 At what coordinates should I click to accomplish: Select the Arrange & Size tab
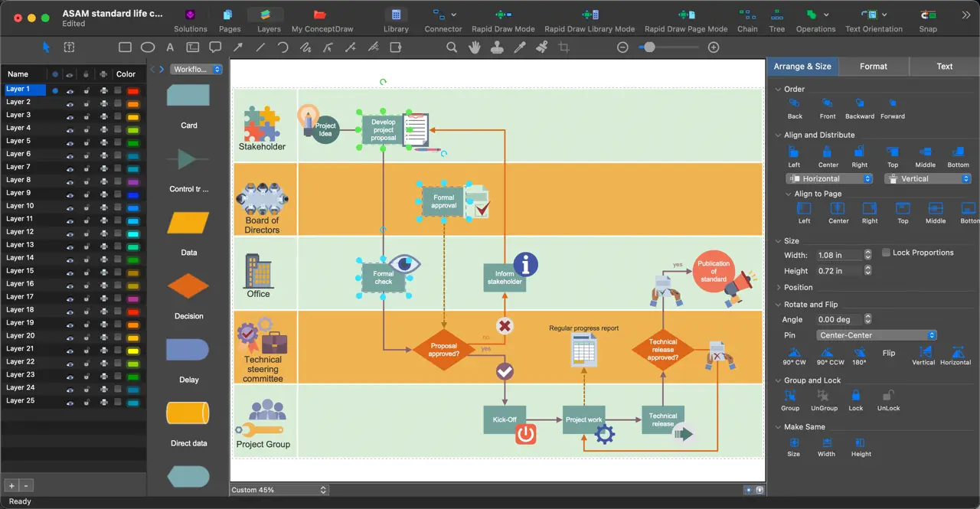[x=802, y=67]
